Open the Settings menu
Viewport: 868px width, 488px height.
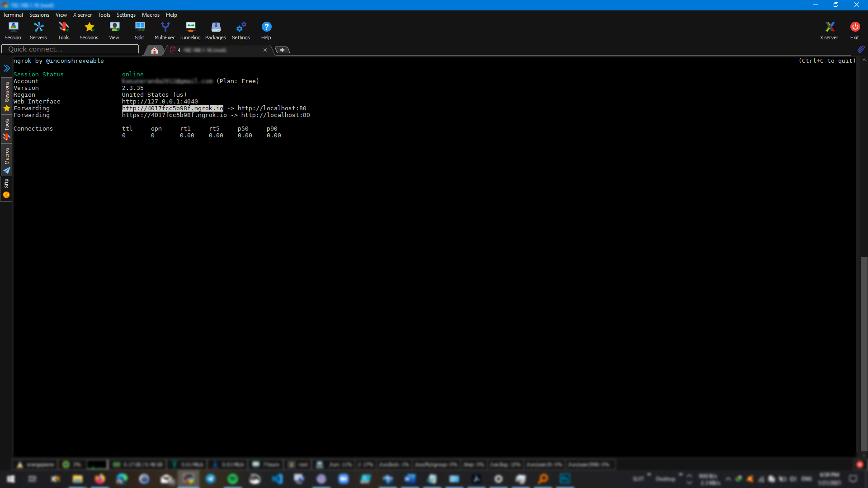(x=126, y=15)
